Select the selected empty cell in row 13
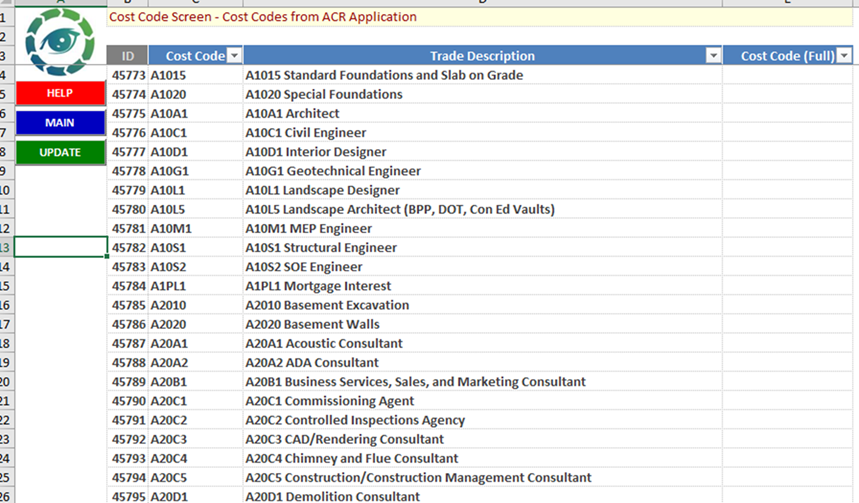The height and width of the screenshot is (503, 859). (x=61, y=247)
